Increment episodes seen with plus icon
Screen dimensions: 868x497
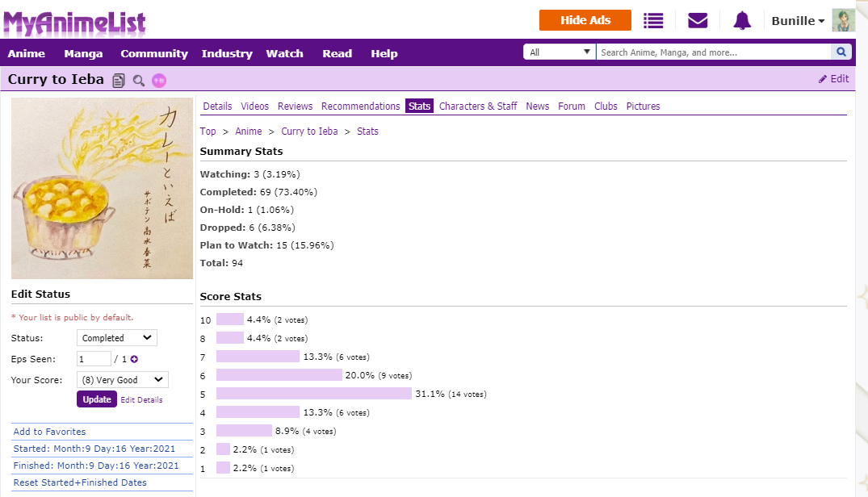pos(134,359)
